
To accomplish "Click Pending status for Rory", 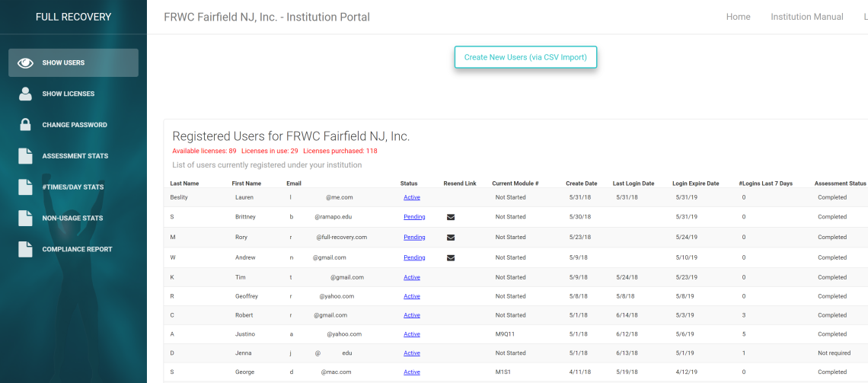I will coord(414,238).
